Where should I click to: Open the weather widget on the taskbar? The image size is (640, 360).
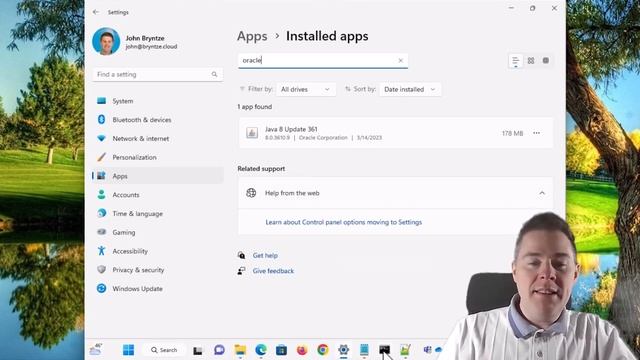[x=96, y=349]
